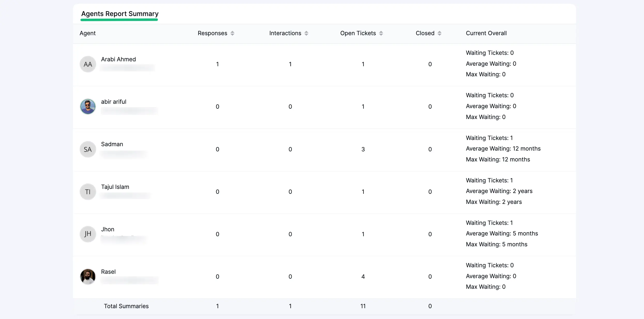Image resolution: width=644 pixels, height=319 pixels.
Task: Click Sadman's SA avatar
Action: pyautogui.click(x=88, y=149)
